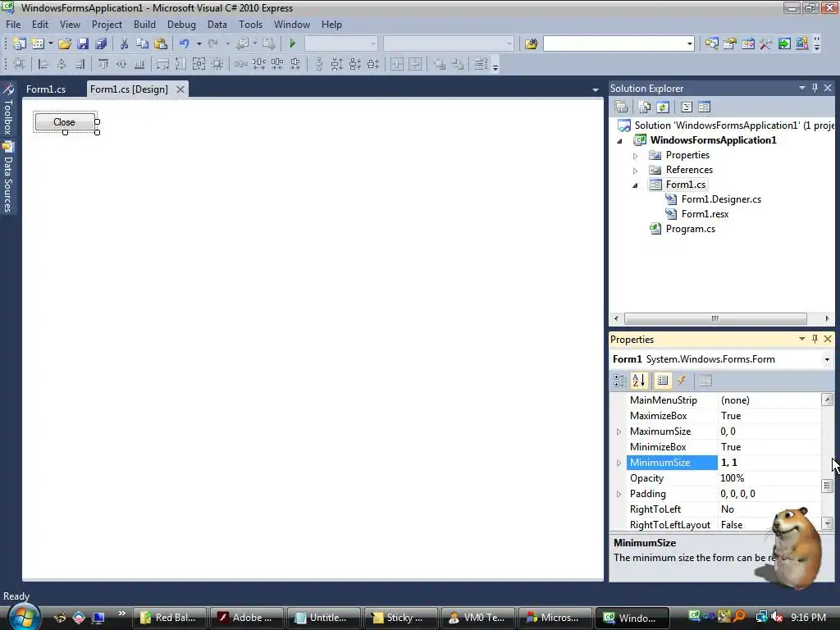This screenshot has width=840, height=630.
Task: Click the Add New Item toolbar icon
Action: [38, 43]
